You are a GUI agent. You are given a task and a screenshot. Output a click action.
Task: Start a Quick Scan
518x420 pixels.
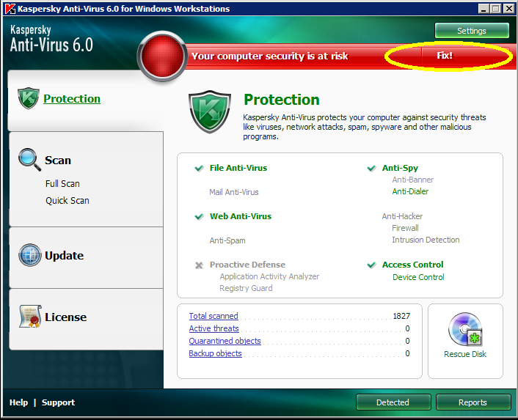[x=68, y=201]
